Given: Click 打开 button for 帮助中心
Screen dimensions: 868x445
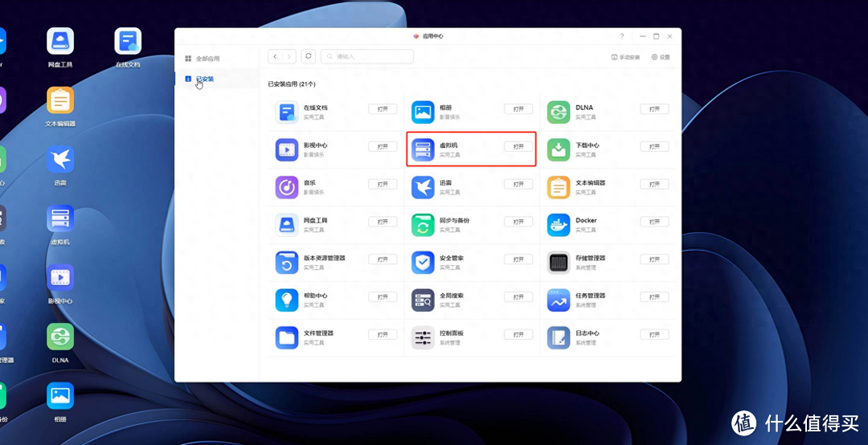Looking at the screenshot, I should click(x=383, y=297).
